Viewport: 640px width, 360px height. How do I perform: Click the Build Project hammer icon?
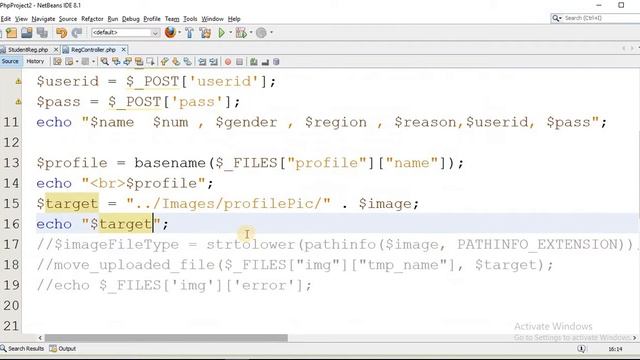point(189,33)
